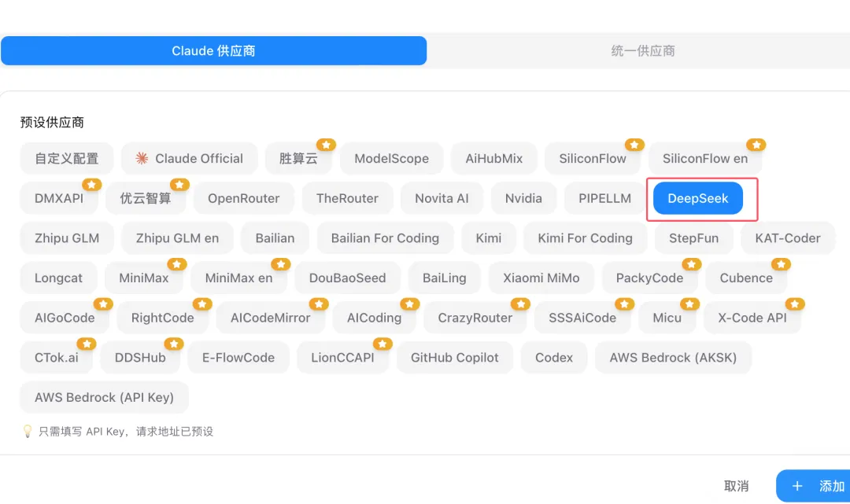Choose the Claude Official preset
This screenshot has width=850, height=504.
(189, 159)
